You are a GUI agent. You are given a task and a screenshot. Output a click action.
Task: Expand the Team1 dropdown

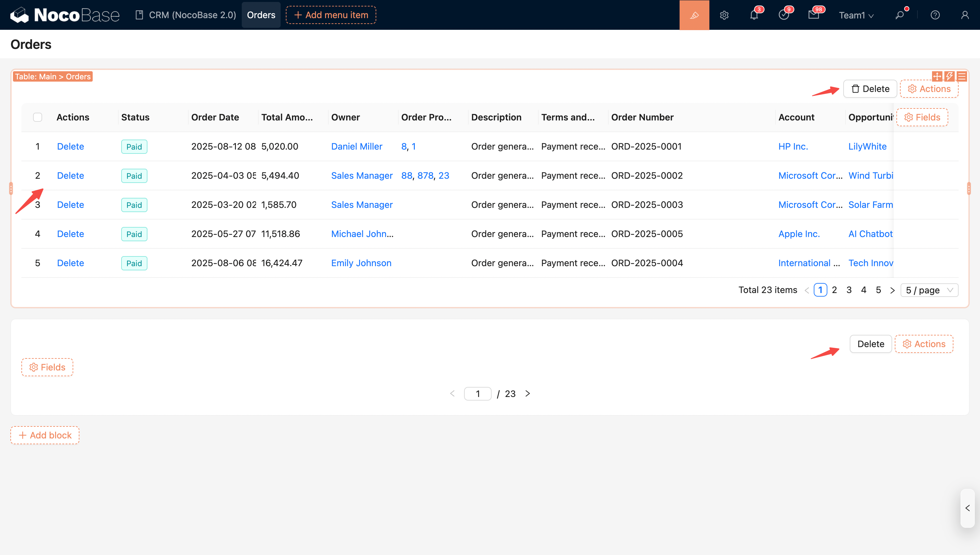pos(856,15)
